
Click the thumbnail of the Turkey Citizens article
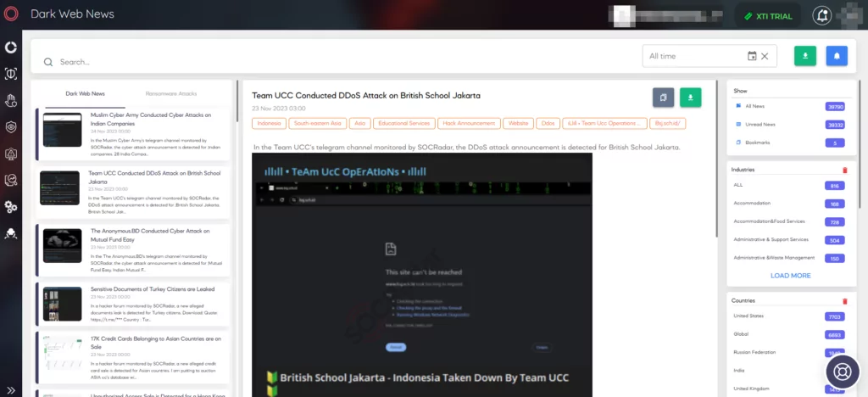(62, 304)
